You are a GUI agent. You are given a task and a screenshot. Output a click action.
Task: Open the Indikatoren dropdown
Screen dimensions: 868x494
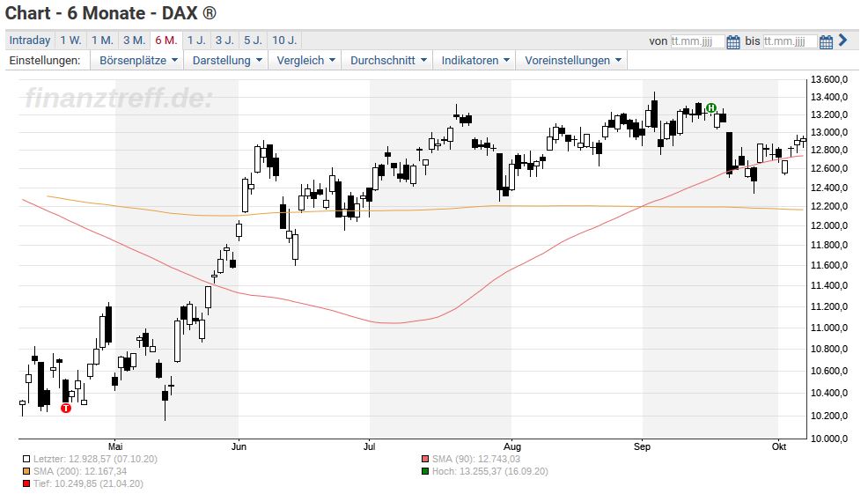click(475, 61)
